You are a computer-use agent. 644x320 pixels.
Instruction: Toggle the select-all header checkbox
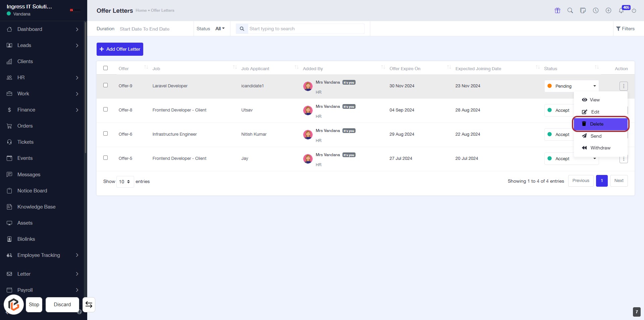(x=106, y=68)
